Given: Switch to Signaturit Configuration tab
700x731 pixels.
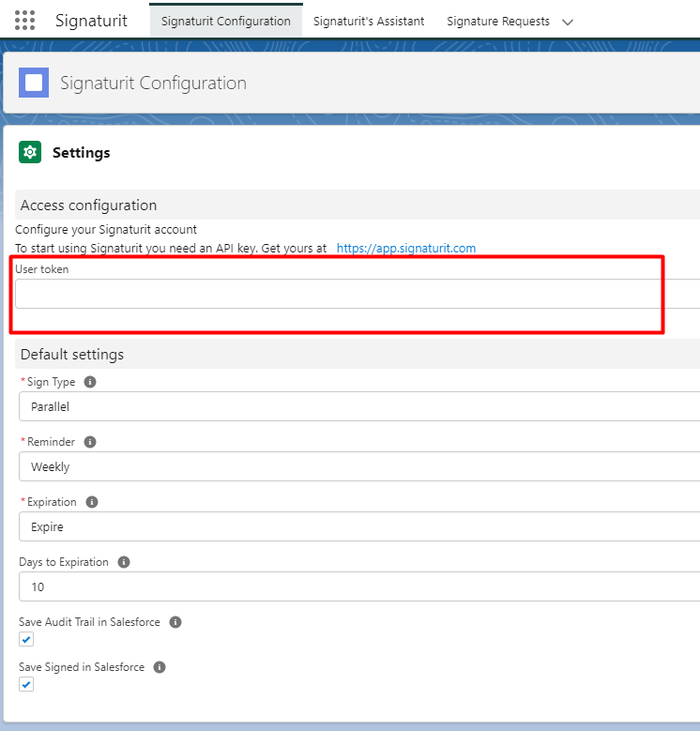Looking at the screenshot, I should (x=226, y=21).
